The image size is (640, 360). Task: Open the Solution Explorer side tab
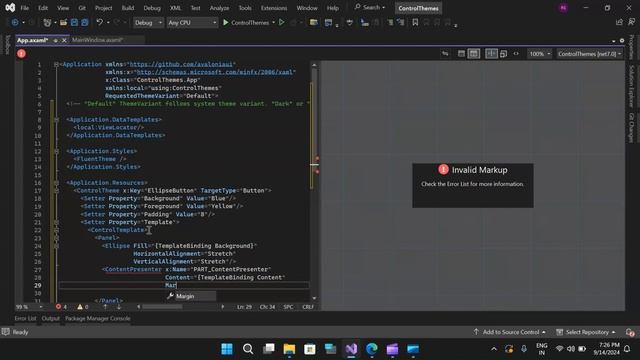point(631,86)
